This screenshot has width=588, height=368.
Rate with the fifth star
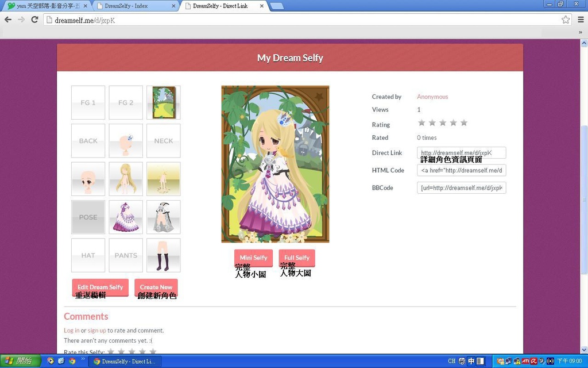coord(464,123)
